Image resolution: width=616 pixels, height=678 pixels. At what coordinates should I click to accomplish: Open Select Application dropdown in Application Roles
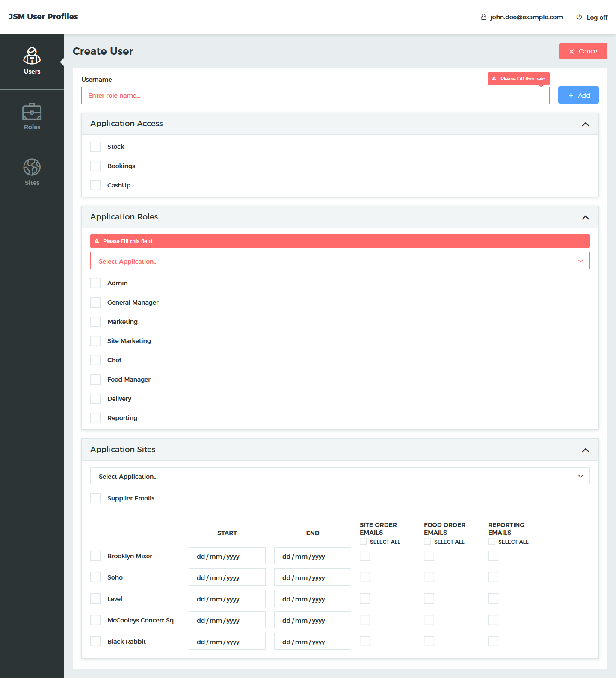(340, 261)
